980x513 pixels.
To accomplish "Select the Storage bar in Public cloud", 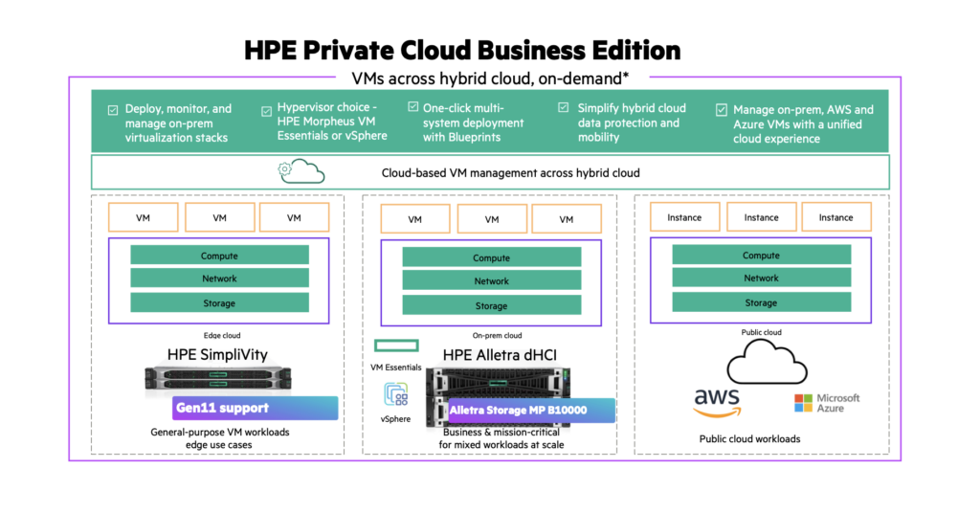I will [761, 302].
